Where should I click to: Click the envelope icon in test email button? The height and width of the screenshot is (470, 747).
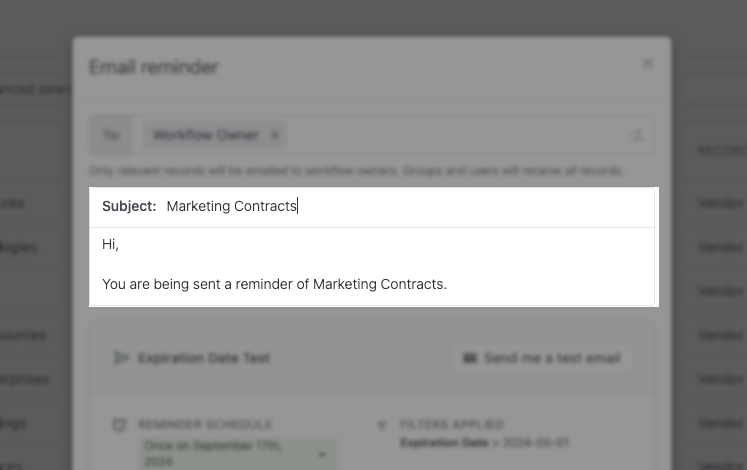[470, 358]
